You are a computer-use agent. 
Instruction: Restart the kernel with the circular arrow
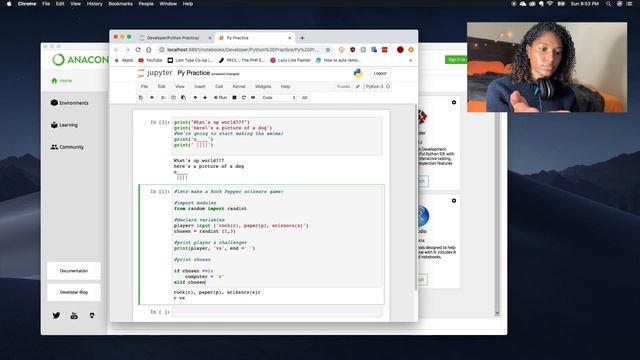pos(244,98)
